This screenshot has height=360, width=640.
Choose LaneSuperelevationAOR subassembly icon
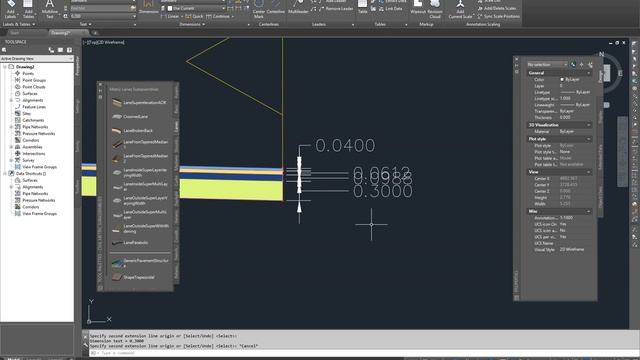pyautogui.click(x=117, y=103)
